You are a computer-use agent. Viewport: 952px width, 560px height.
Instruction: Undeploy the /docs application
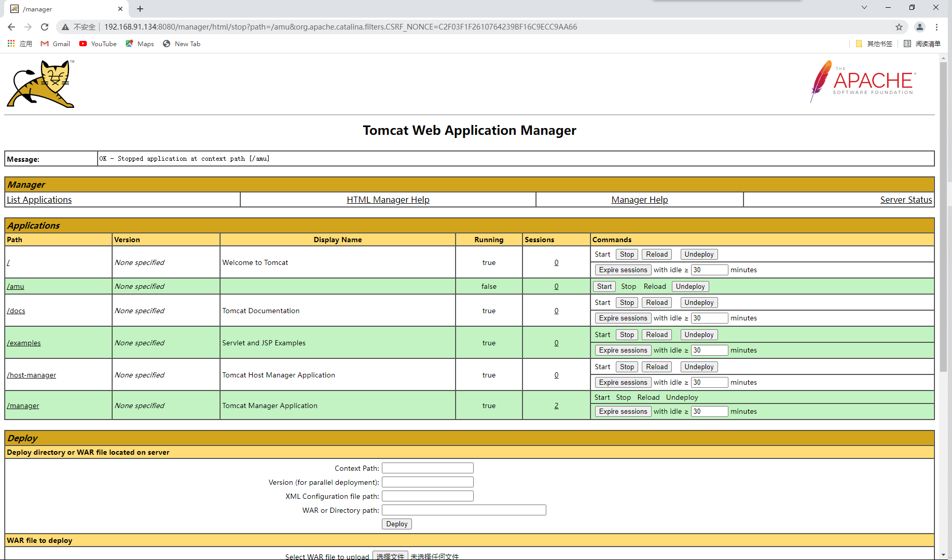click(699, 302)
